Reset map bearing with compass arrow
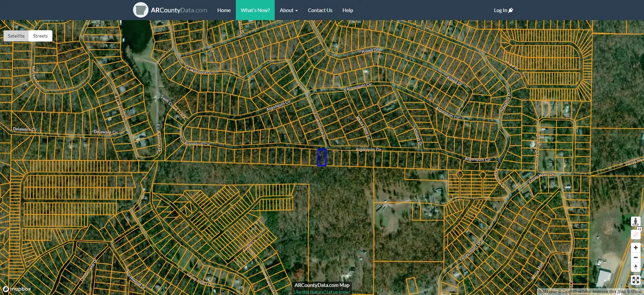Viewport: 644px width, 295px height. coord(636,267)
